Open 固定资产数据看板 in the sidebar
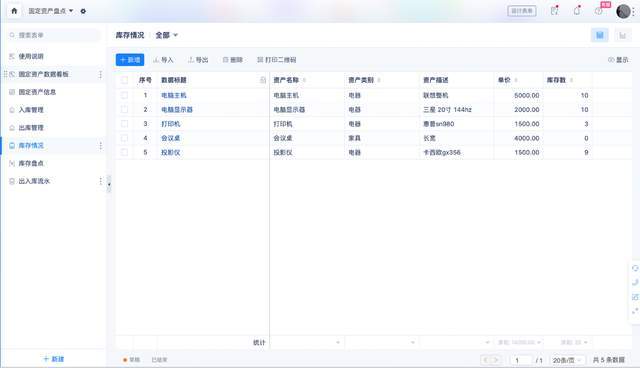The height and width of the screenshot is (368, 640). (43, 74)
